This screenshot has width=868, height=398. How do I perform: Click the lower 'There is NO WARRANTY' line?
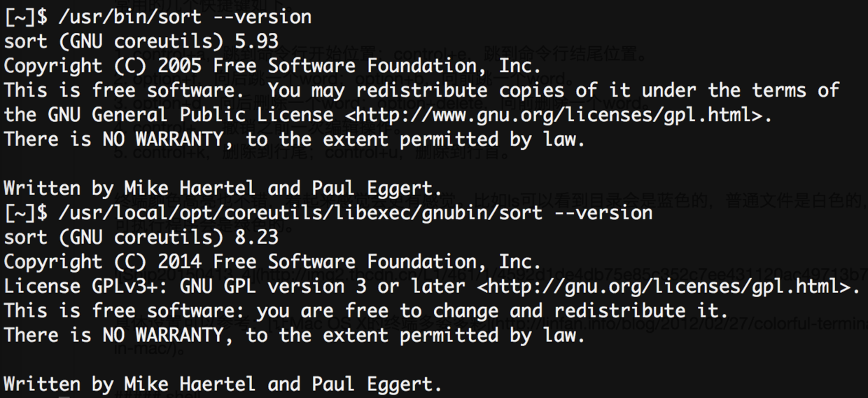(x=294, y=335)
